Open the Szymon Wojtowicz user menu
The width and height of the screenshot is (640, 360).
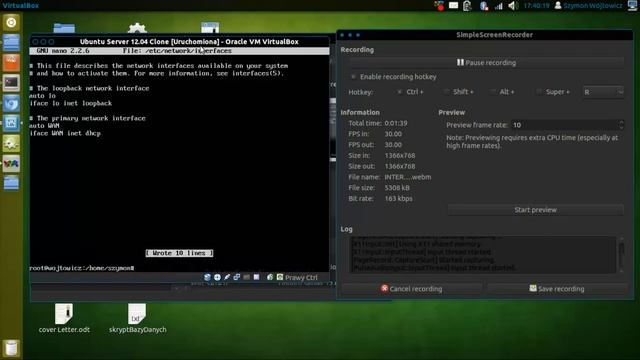coord(588,6)
